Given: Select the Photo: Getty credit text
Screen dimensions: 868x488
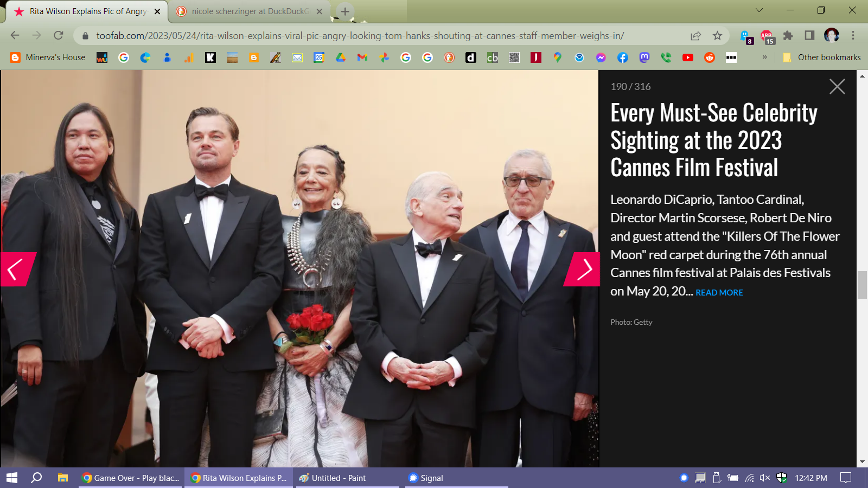Looking at the screenshot, I should [631, 322].
